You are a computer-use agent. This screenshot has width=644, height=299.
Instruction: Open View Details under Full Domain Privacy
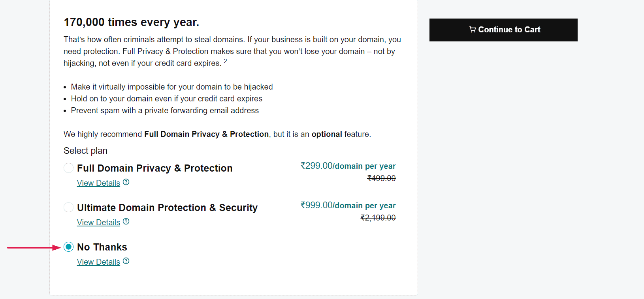click(98, 183)
